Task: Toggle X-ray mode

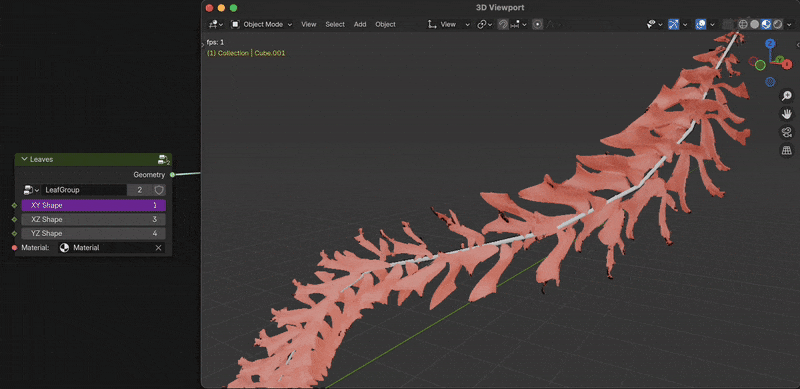Action: (729, 24)
